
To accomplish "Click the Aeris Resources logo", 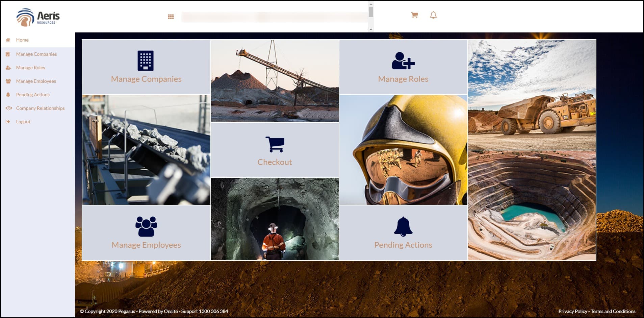I will 38,17.
